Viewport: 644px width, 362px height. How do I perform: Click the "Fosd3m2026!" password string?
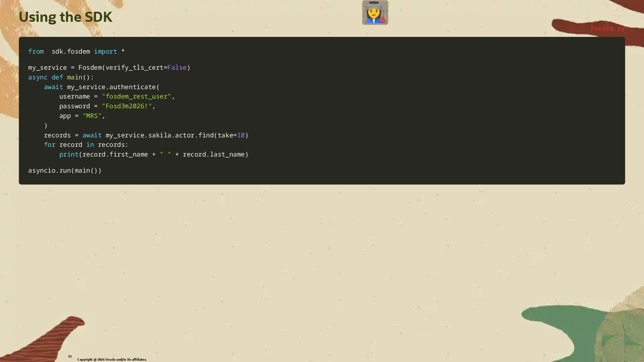[x=127, y=106]
